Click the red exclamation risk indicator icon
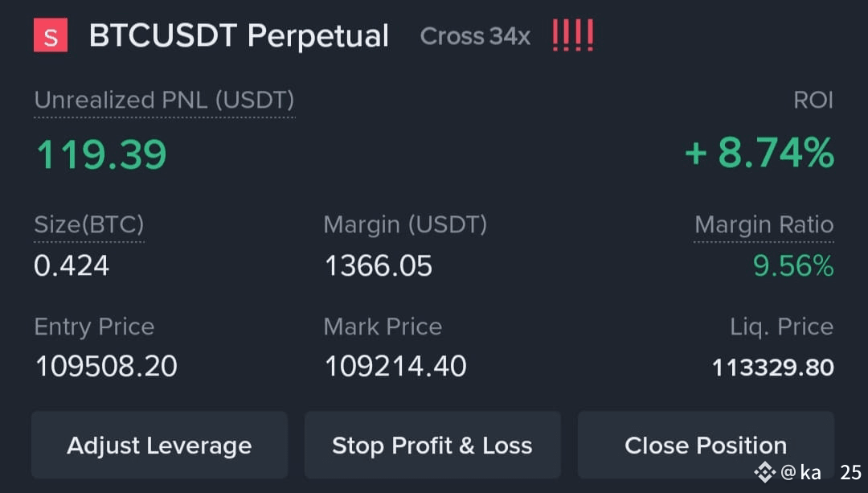Screen dimensions: 868x493 click(x=573, y=35)
